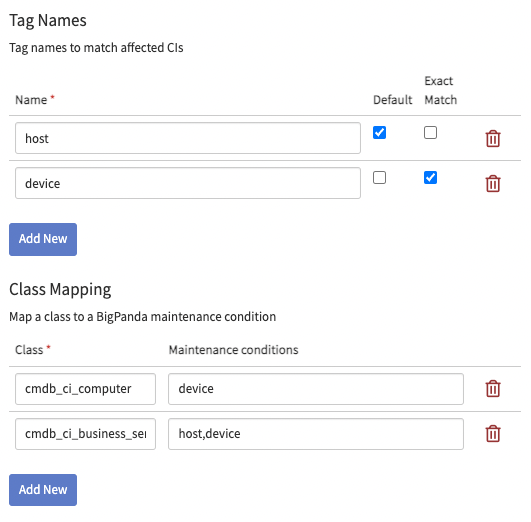Remove the cmdb_ci_computer class mapping
Viewport: 531px width, 522px height.
coord(493,388)
